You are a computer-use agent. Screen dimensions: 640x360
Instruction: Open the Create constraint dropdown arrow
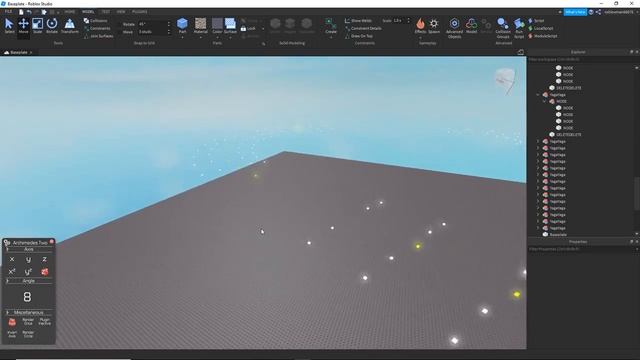point(331,38)
